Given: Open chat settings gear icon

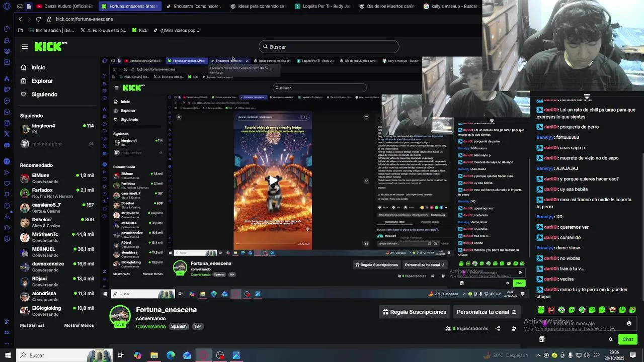Looking at the screenshot, I should tap(610, 339).
